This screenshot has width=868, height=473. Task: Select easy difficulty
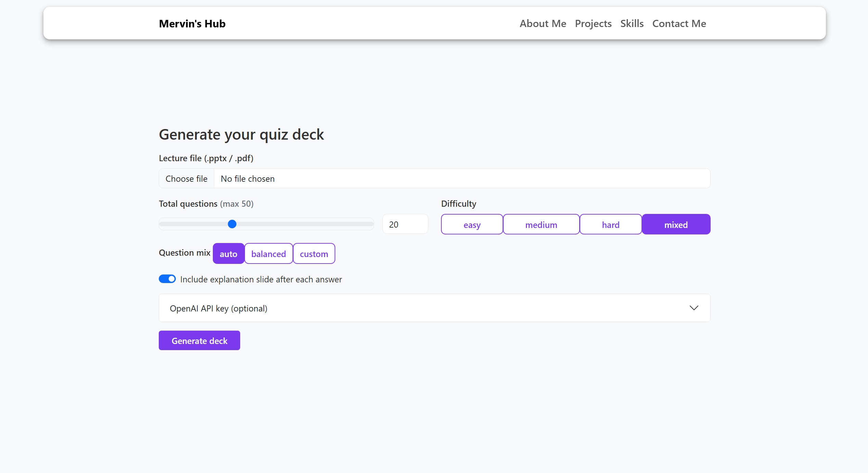(472, 225)
